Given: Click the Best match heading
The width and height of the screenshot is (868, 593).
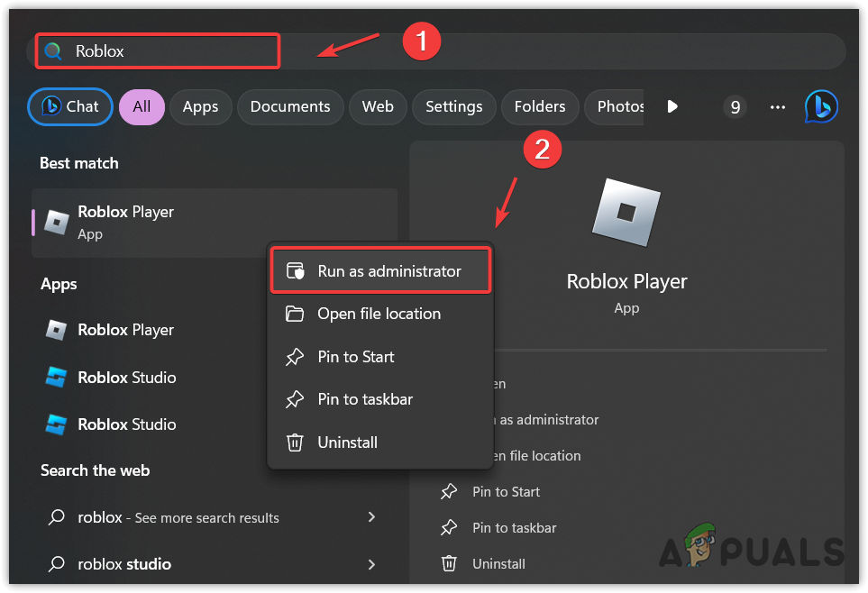Looking at the screenshot, I should (79, 163).
